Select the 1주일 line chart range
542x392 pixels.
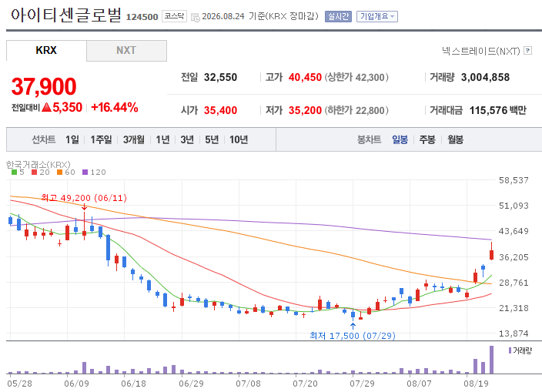[x=101, y=139]
